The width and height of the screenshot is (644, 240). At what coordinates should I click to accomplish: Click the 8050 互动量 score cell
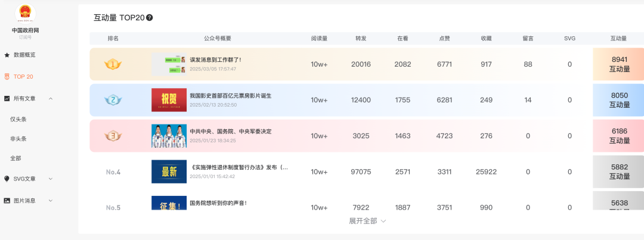tap(618, 99)
